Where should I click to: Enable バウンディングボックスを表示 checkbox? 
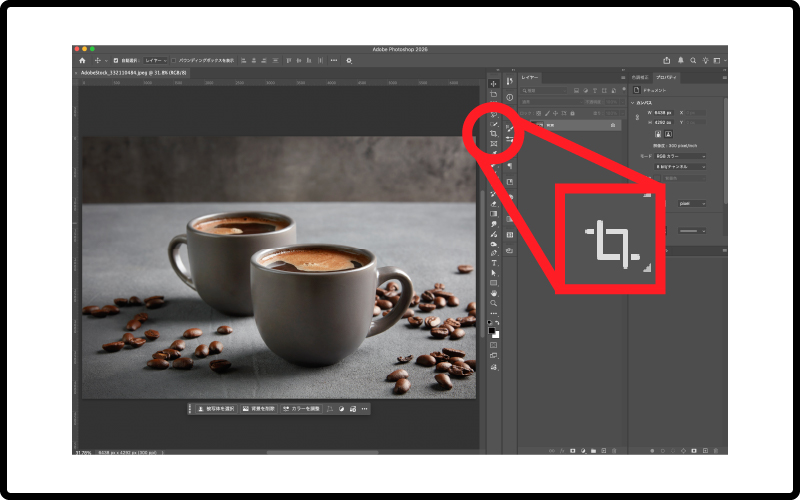(177, 60)
